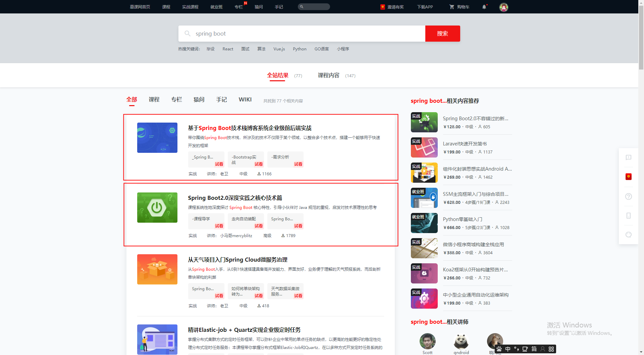Toggle the punctuation icon on the input method bar

pyautogui.click(x=517, y=349)
